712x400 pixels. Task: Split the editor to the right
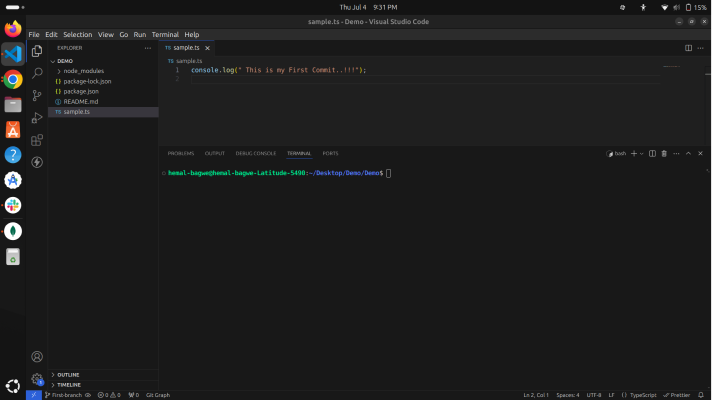[688, 48]
